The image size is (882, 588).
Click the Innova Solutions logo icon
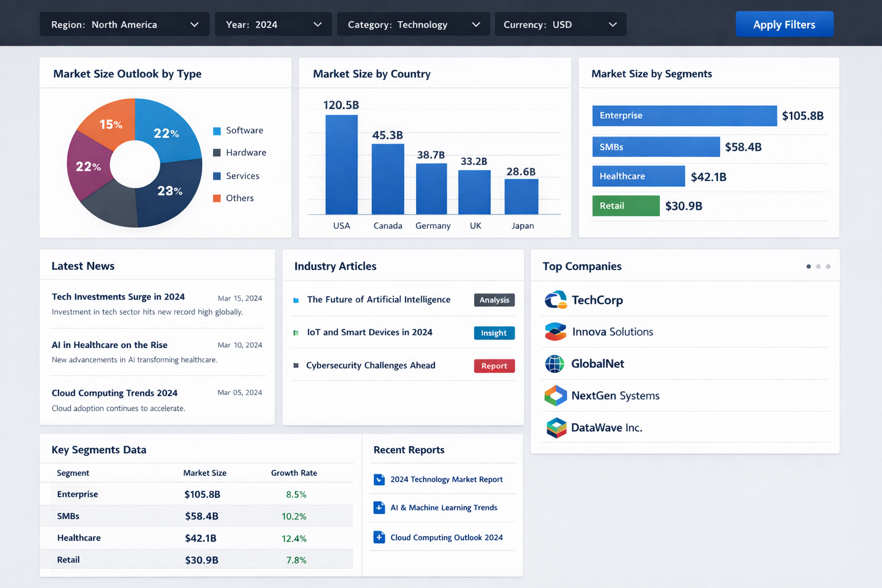(x=555, y=332)
